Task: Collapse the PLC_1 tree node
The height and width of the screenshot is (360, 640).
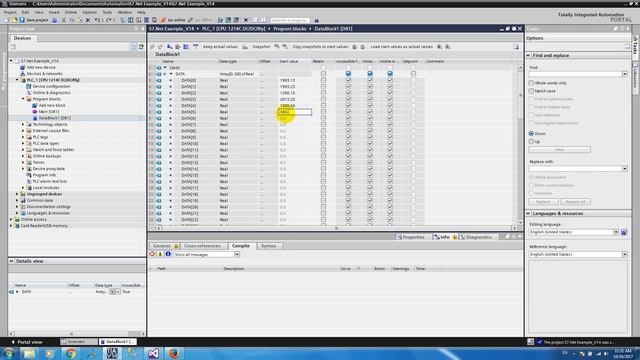Action: point(17,80)
